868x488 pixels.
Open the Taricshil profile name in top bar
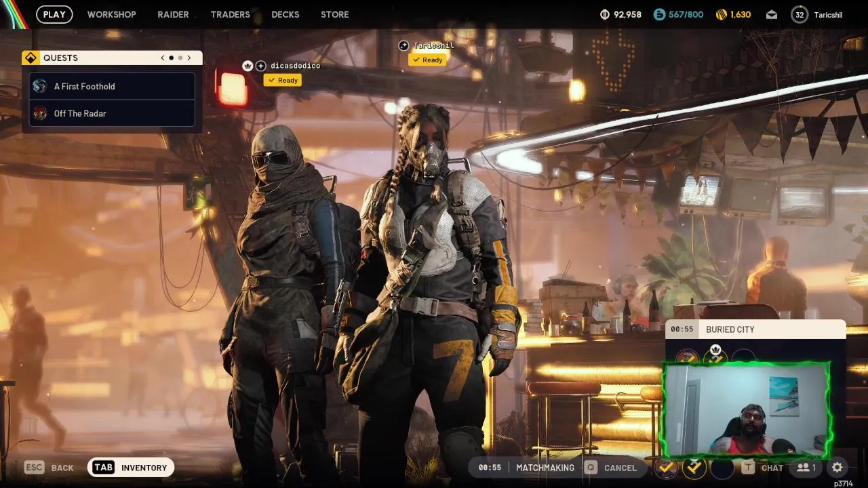tap(828, 14)
